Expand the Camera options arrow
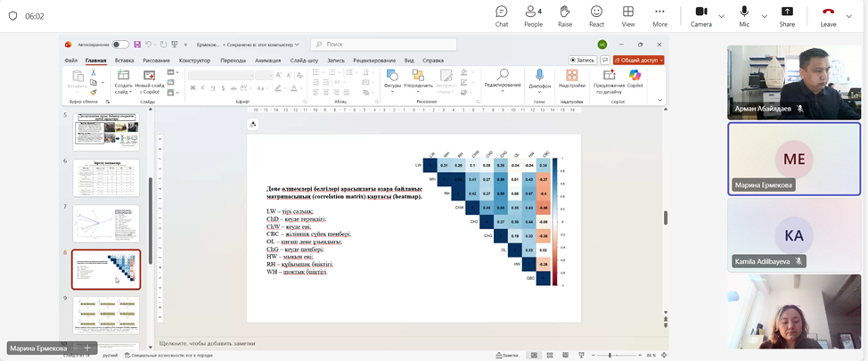 pos(720,16)
